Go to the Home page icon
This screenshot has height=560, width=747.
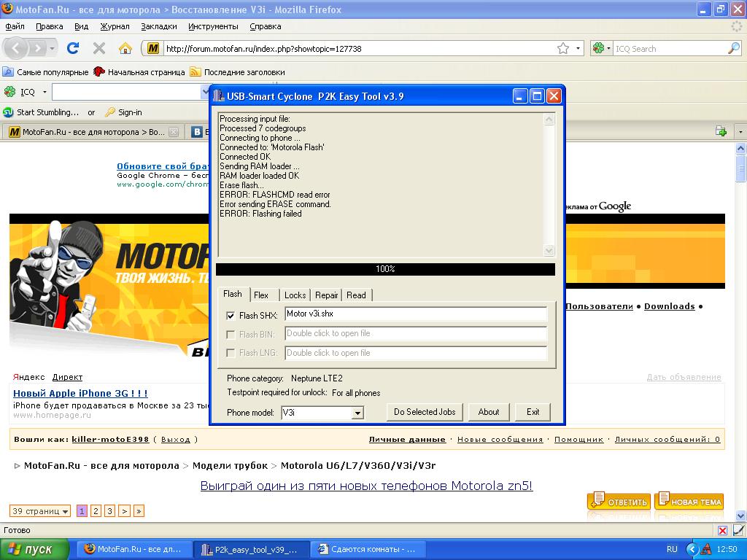(x=125, y=48)
